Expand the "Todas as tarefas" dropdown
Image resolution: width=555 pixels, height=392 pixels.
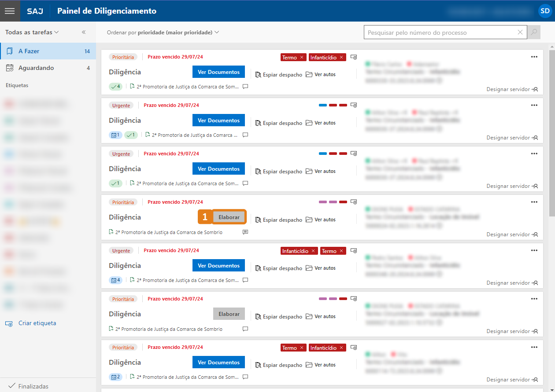click(x=32, y=32)
